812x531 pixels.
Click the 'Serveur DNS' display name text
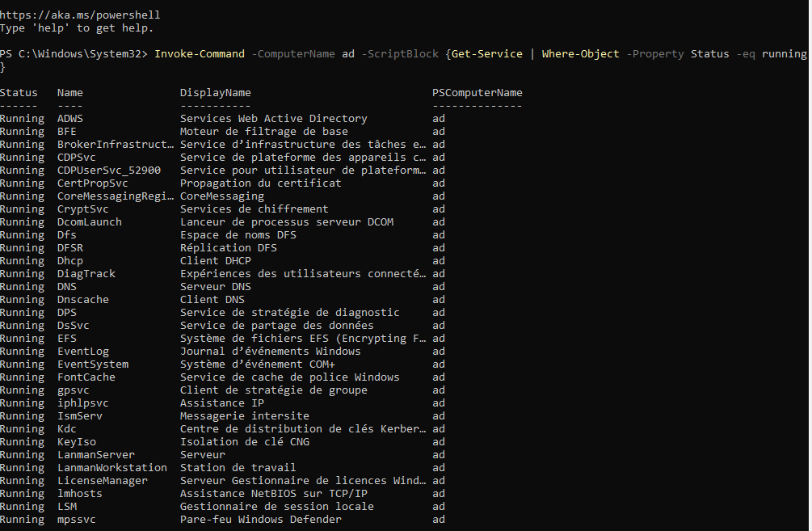point(215,286)
